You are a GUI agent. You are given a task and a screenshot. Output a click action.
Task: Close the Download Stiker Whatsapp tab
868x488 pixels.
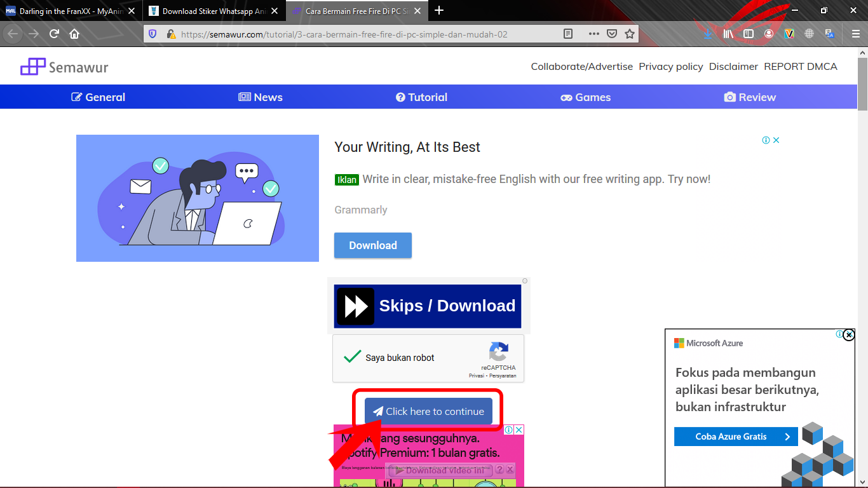[x=275, y=11]
